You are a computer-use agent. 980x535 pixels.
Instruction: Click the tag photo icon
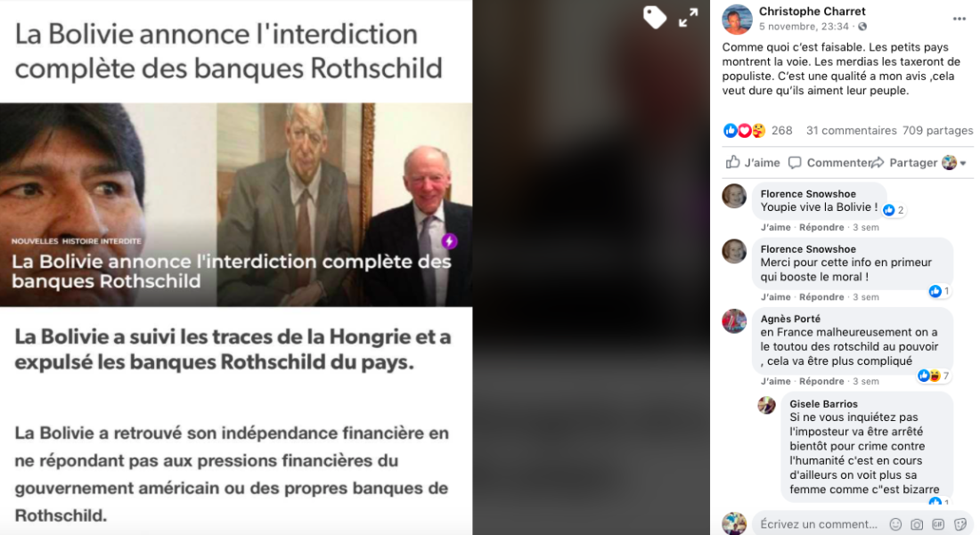[655, 17]
